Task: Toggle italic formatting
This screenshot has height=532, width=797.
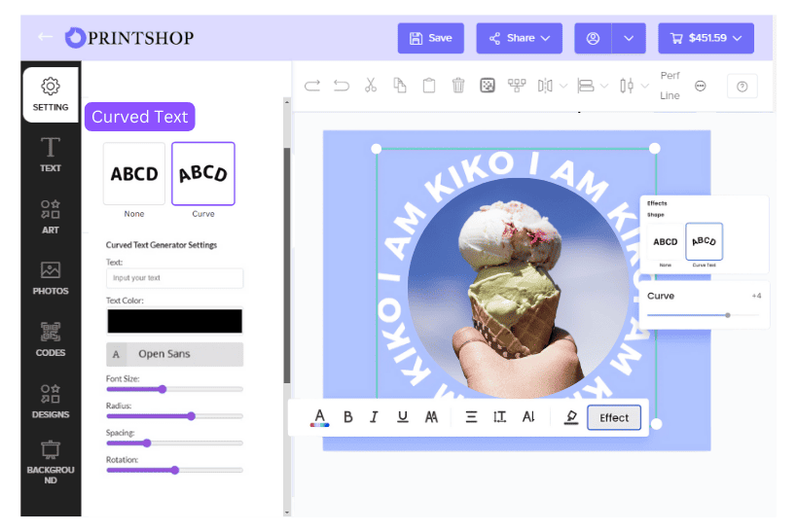Action: click(x=374, y=417)
